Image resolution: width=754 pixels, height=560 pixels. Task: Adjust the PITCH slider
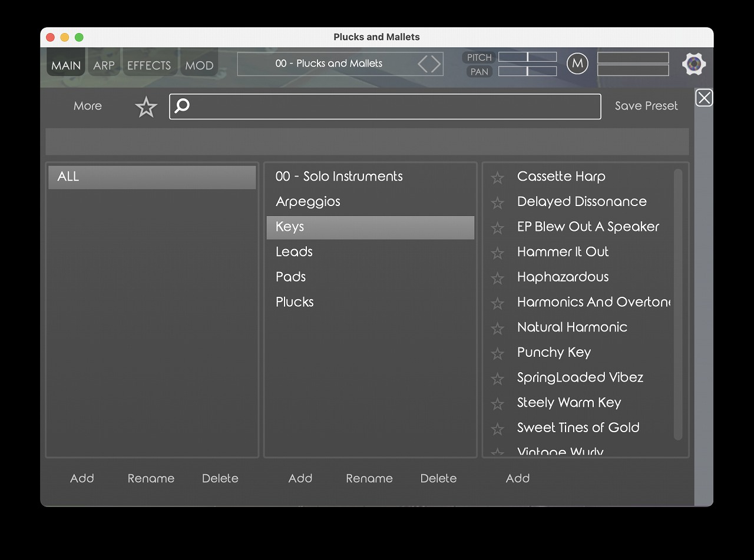pyautogui.click(x=527, y=57)
